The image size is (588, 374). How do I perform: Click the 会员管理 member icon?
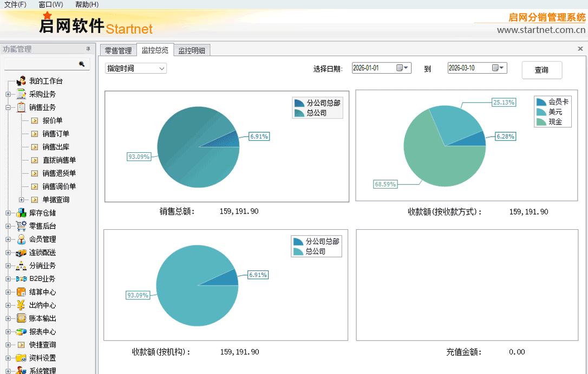(x=21, y=239)
